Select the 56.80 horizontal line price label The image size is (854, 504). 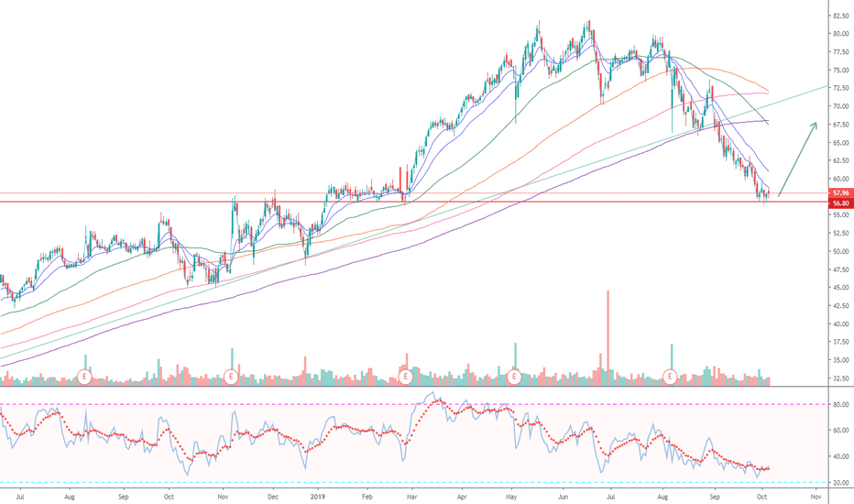(840, 203)
